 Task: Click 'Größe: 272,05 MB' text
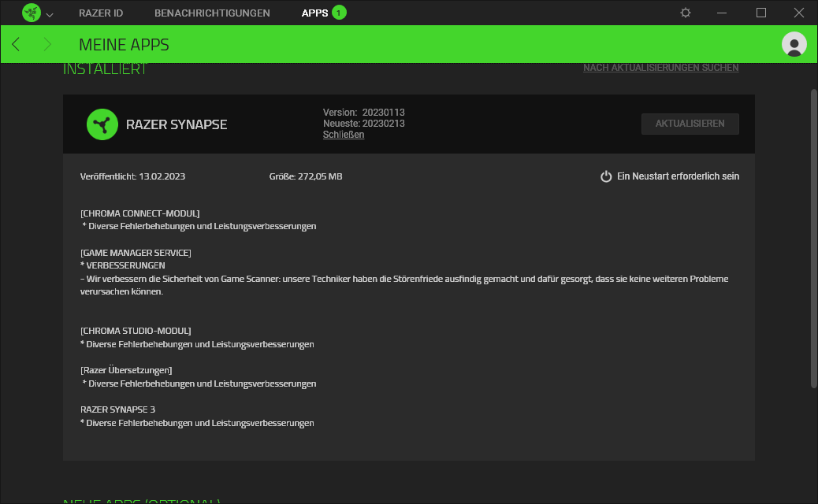(306, 176)
